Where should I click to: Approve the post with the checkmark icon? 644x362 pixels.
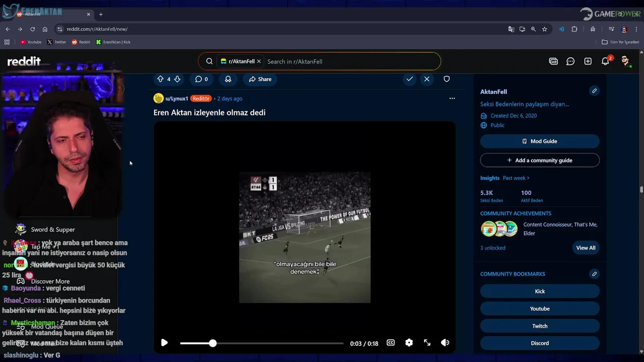tap(410, 79)
